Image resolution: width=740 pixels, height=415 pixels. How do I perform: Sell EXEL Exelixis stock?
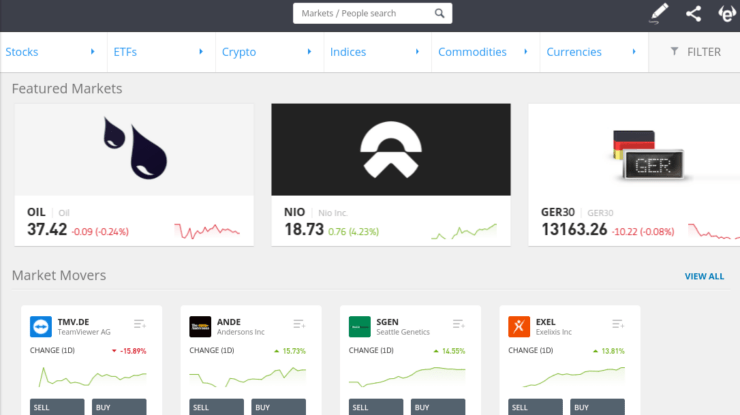click(536, 407)
